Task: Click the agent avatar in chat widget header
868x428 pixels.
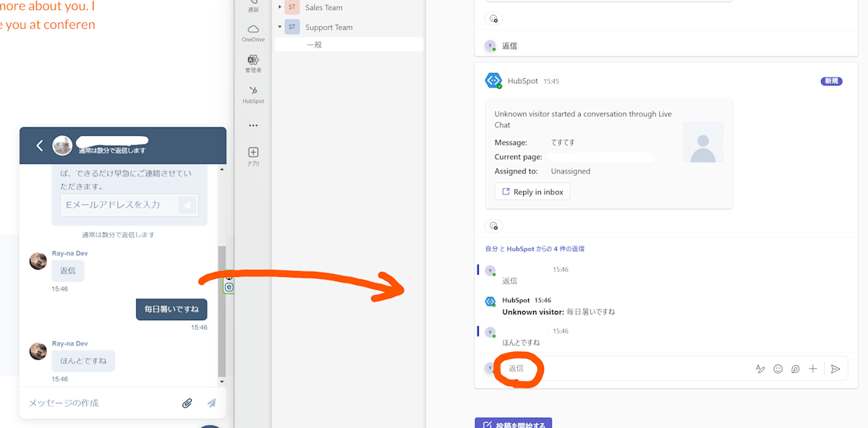Action: coord(62,145)
